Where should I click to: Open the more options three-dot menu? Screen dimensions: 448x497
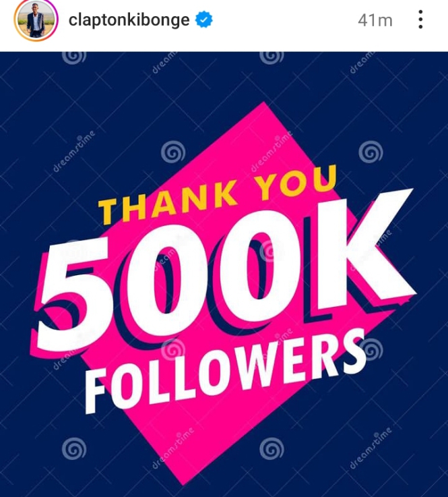tap(420, 20)
